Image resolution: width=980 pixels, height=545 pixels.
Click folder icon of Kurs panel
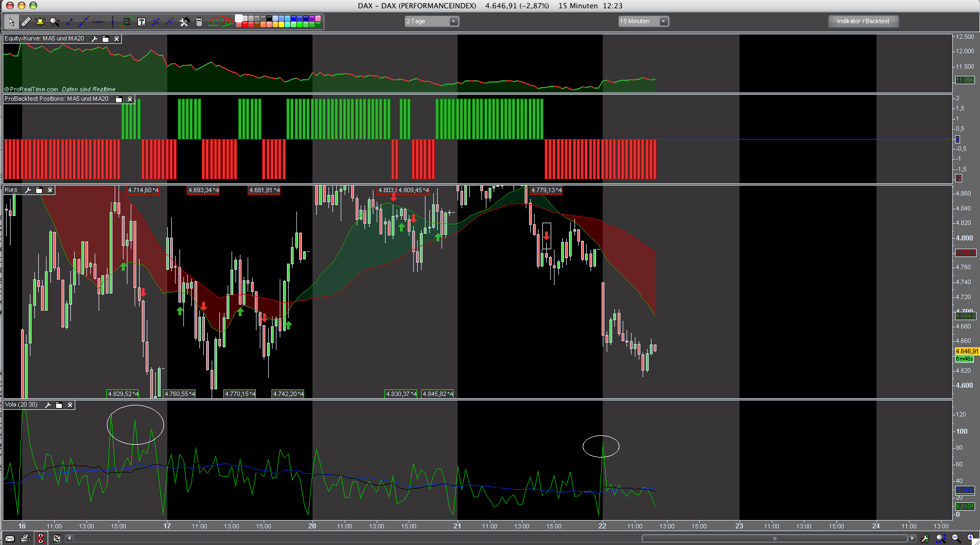(x=39, y=190)
